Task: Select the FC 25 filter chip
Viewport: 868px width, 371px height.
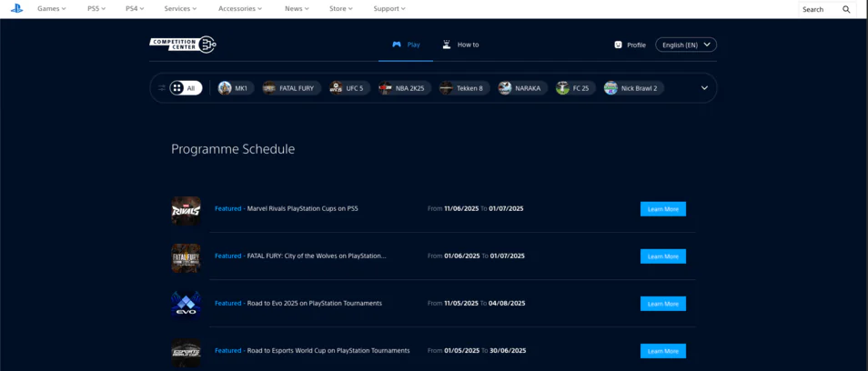Action: coord(576,88)
